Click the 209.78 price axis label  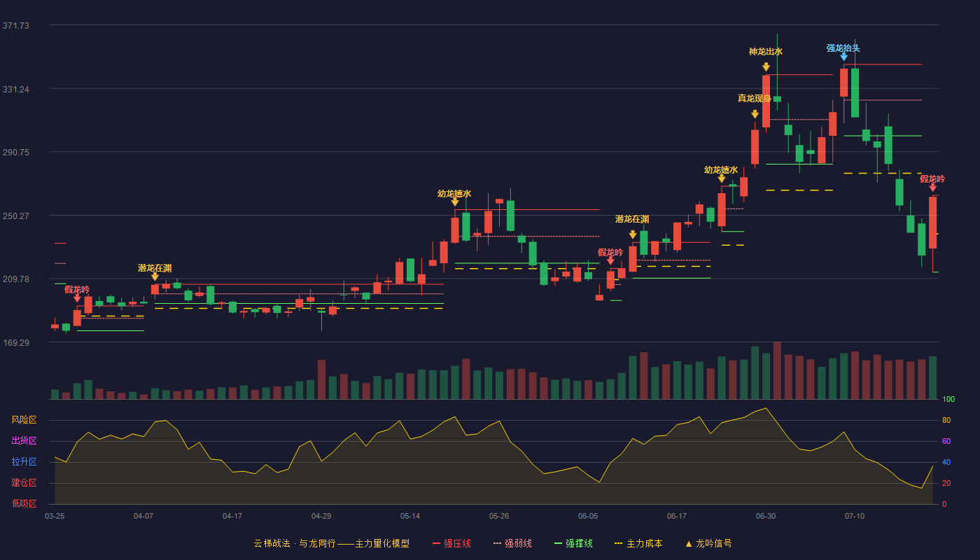pyautogui.click(x=16, y=279)
